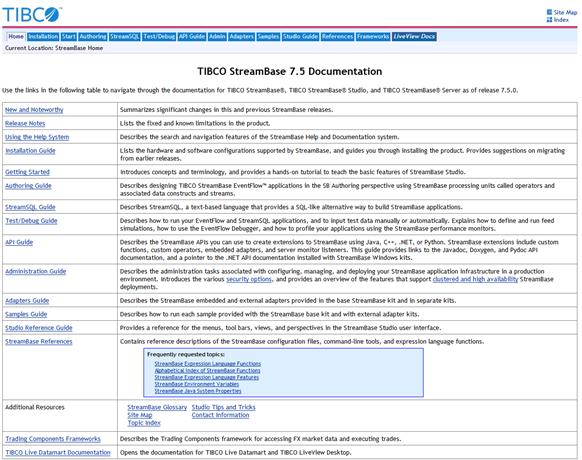Switch to the Admin tab
The image size is (582, 460).
(217, 36)
